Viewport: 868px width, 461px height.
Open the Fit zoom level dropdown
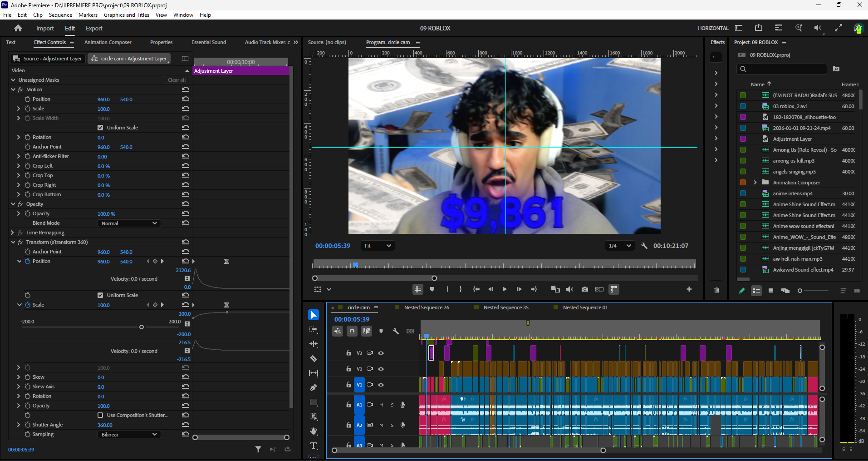378,246
